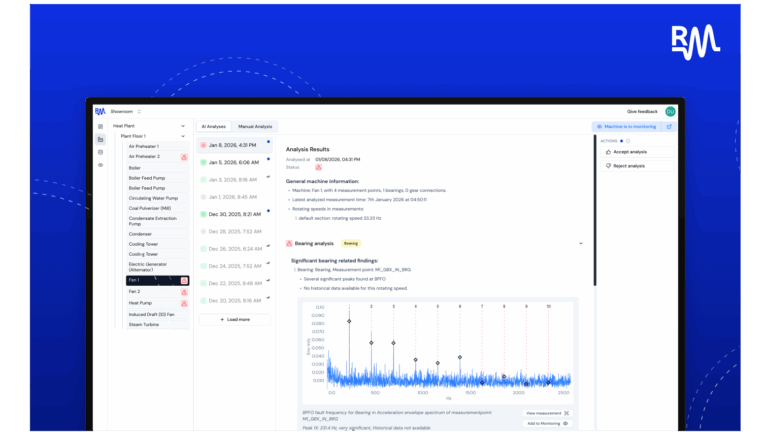Click the arrow icon on Dec 24 analysis
The image size is (768, 432).
pyautogui.click(x=268, y=263)
